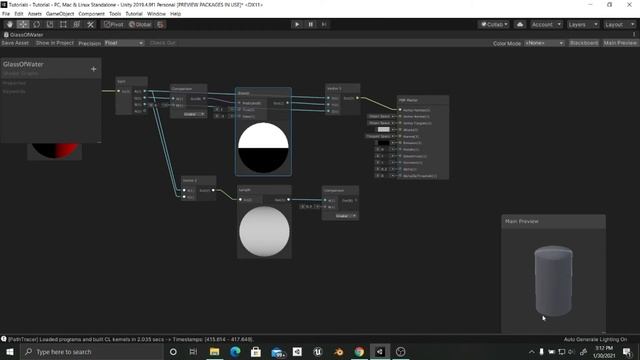The image size is (640, 360).
Task: Show hidden system tray icons
Action: 531,352
